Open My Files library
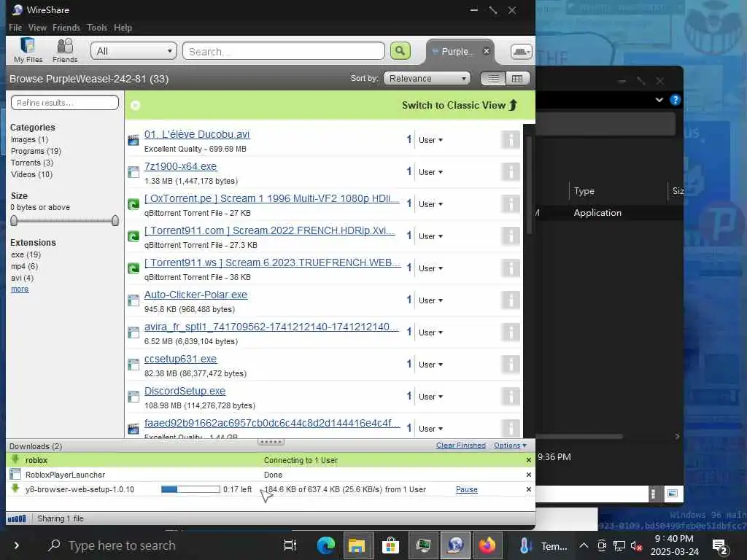Viewport: 747px width, 560px height. point(28,50)
